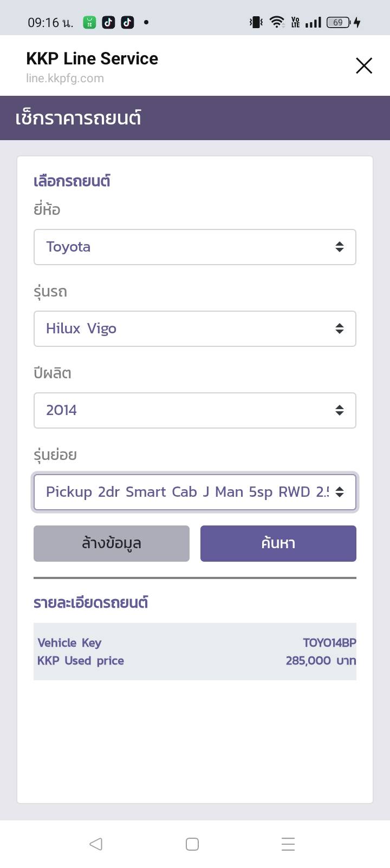Tap the battery level indicator

[339, 22]
